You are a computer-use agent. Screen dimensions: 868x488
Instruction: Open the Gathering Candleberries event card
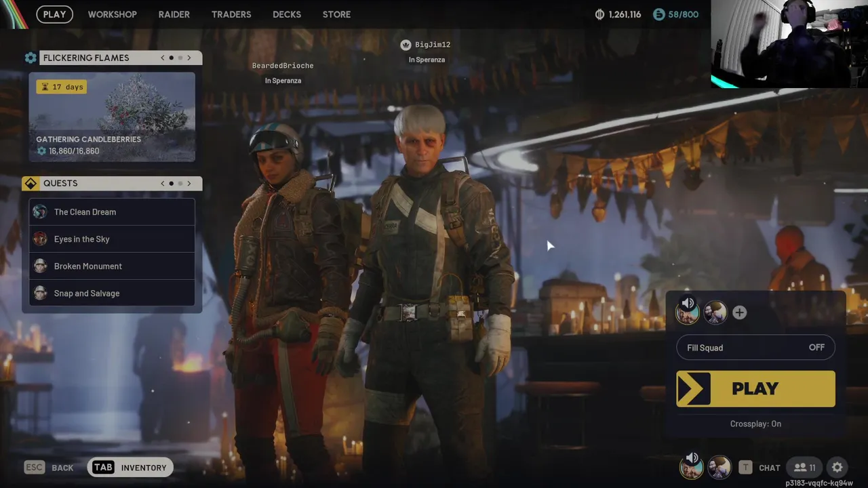pyautogui.click(x=112, y=117)
